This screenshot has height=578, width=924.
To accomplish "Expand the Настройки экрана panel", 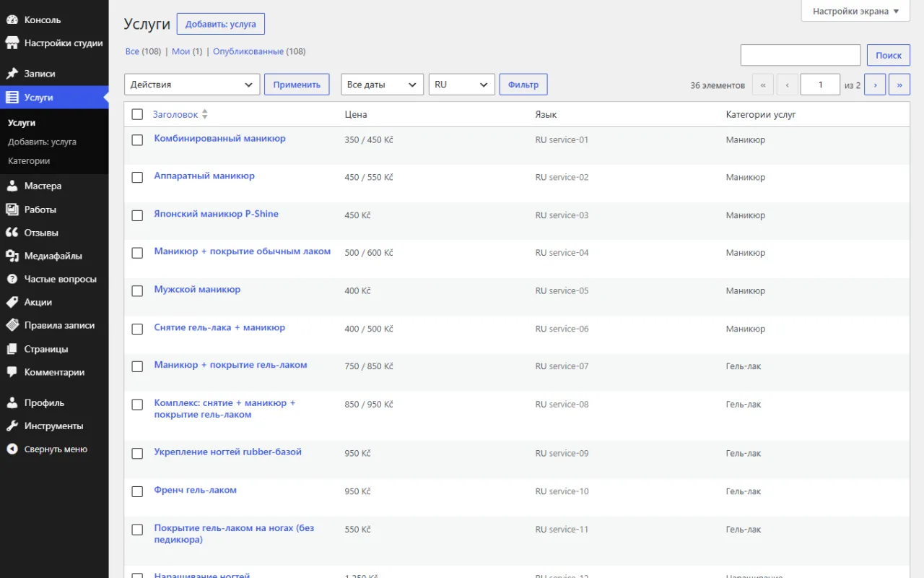I will [x=855, y=11].
